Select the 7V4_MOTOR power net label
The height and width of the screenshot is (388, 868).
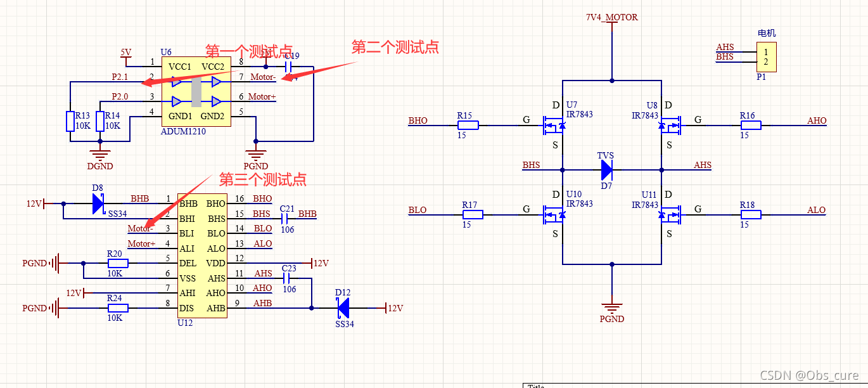click(x=611, y=17)
